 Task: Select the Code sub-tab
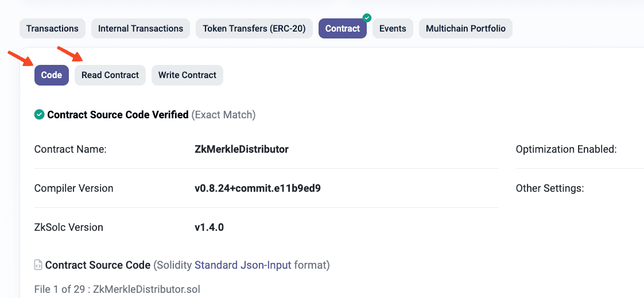tap(52, 75)
